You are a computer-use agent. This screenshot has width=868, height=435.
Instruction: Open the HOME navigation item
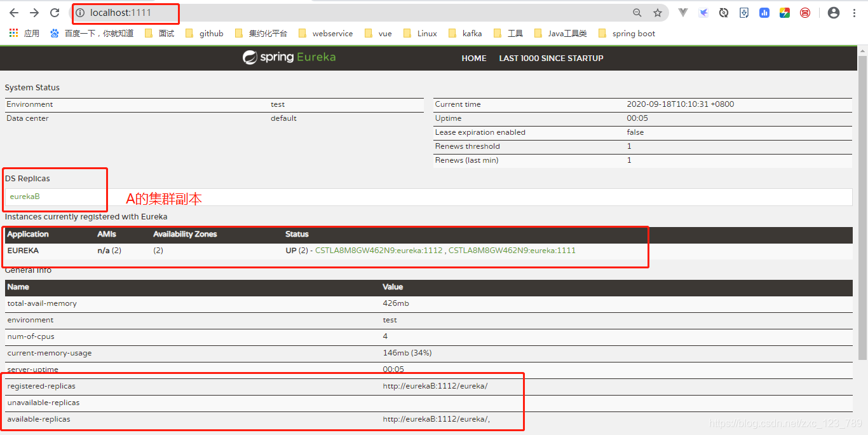point(474,58)
